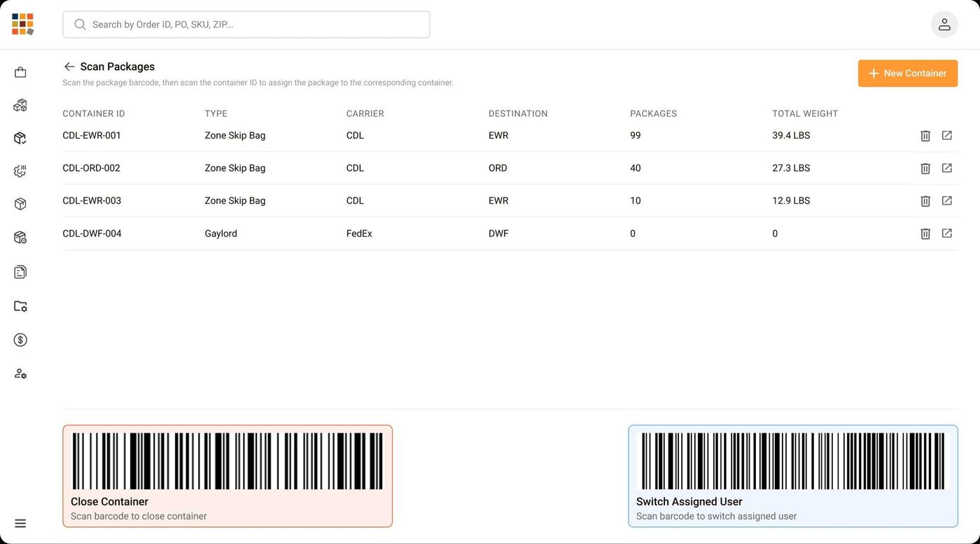Click the DWF destination cell

click(498, 233)
